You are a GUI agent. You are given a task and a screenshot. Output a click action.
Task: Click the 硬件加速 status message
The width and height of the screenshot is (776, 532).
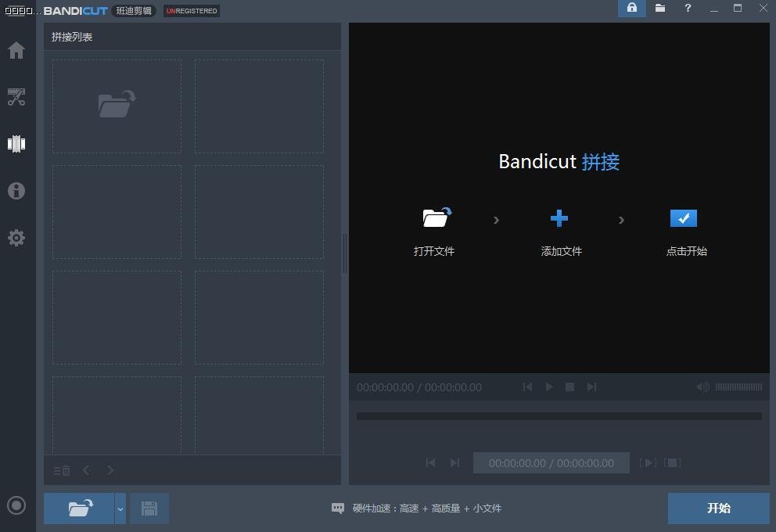[417, 509]
